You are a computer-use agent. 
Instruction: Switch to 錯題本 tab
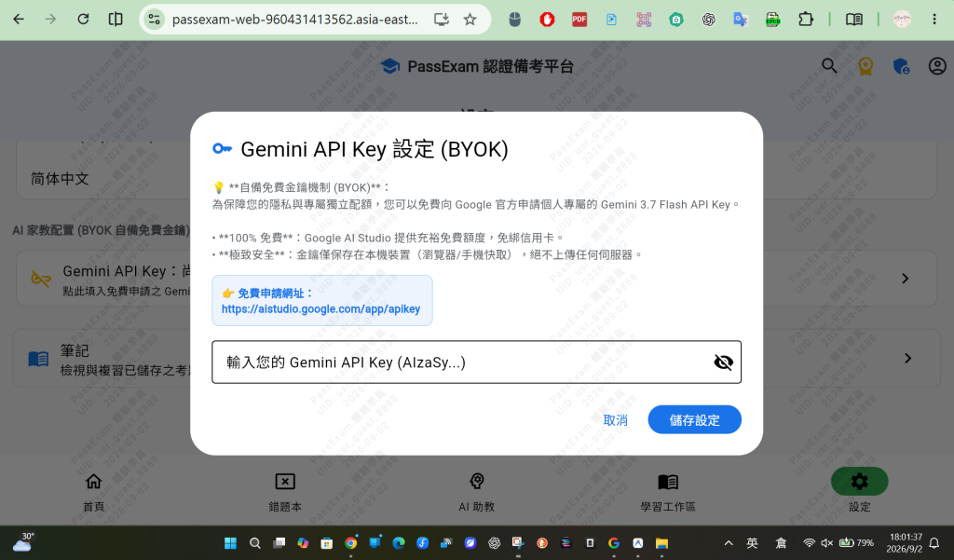coord(285,492)
